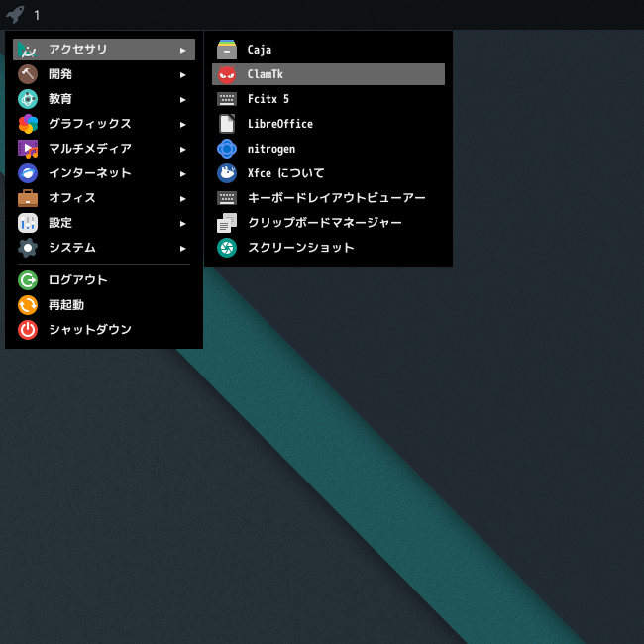Expand the 教育 submenu arrow

coord(182,100)
